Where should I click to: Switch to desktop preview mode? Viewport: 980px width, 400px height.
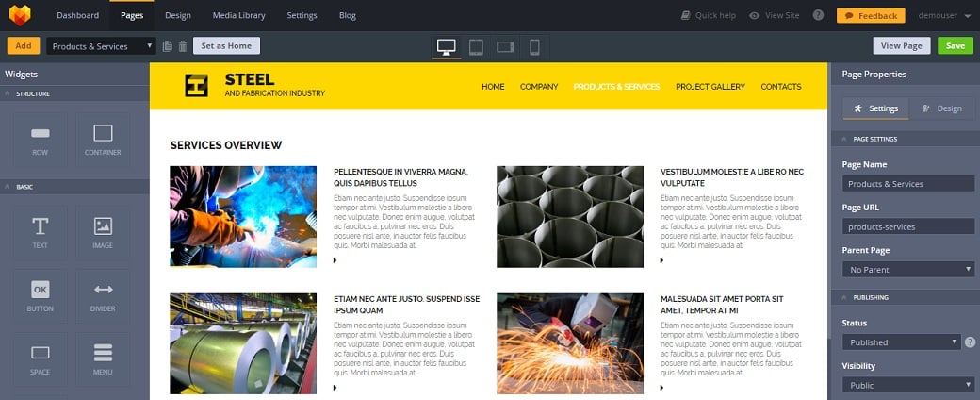(x=447, y=46)
